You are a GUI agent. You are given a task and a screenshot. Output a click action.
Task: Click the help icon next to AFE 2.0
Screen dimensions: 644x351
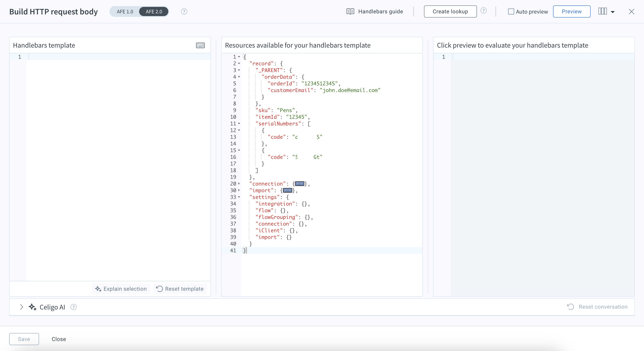point(184,11)
